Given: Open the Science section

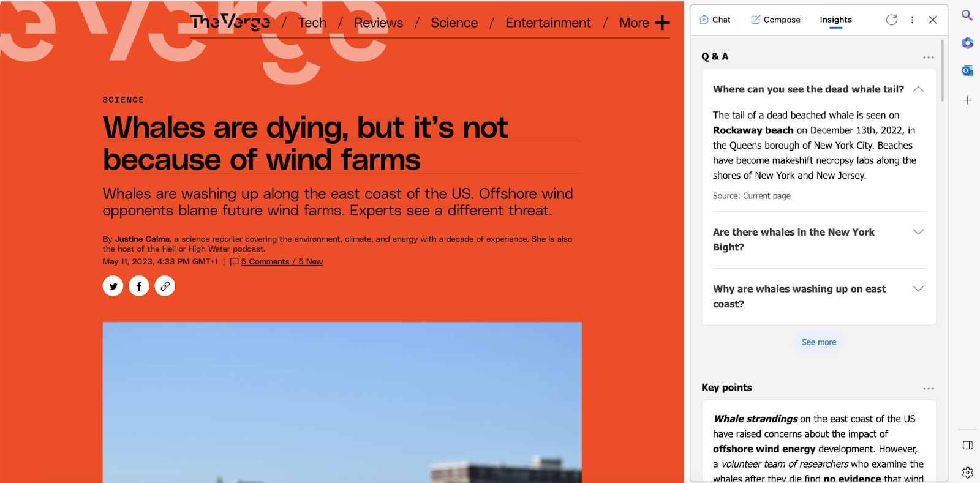Looking at the screenshot, I should point(454,23).
